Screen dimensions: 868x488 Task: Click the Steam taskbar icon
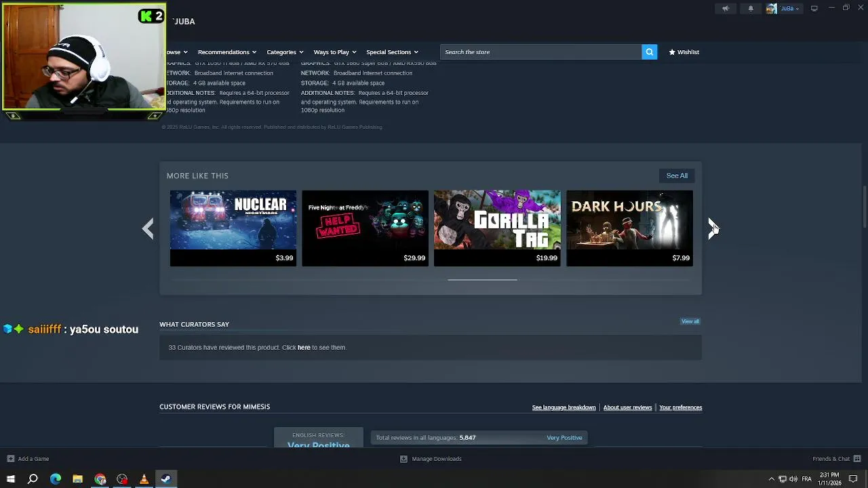coord(166,479)
